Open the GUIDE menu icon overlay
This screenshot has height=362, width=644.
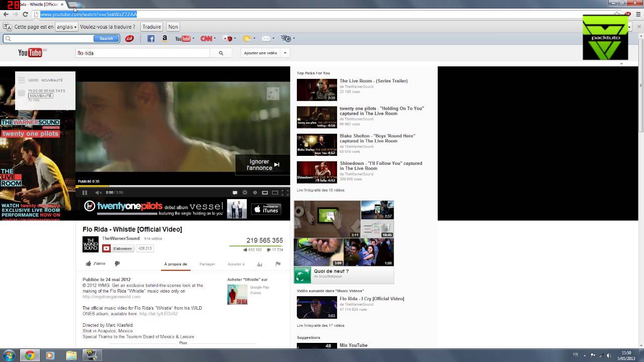tap(22, 80)
